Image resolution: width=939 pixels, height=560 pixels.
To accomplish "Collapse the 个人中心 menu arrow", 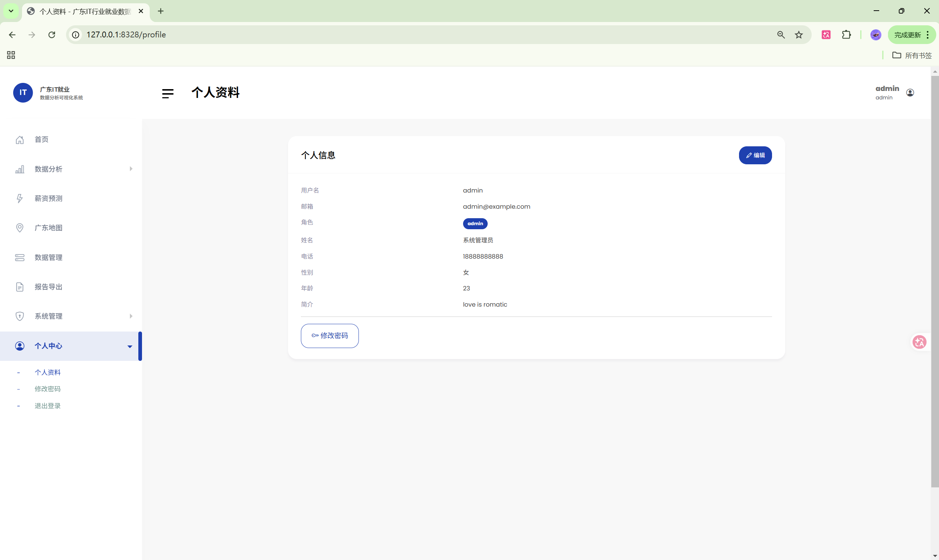I will pos(130,347).
